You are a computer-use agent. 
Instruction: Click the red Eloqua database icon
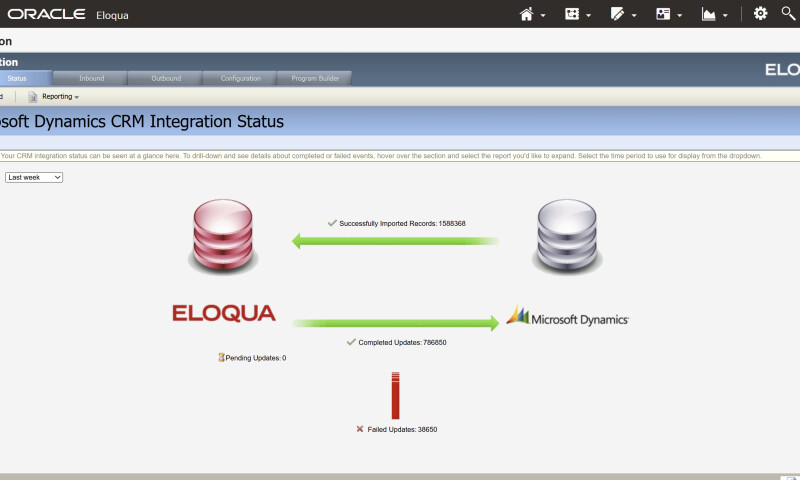click(x=223, y=237)
